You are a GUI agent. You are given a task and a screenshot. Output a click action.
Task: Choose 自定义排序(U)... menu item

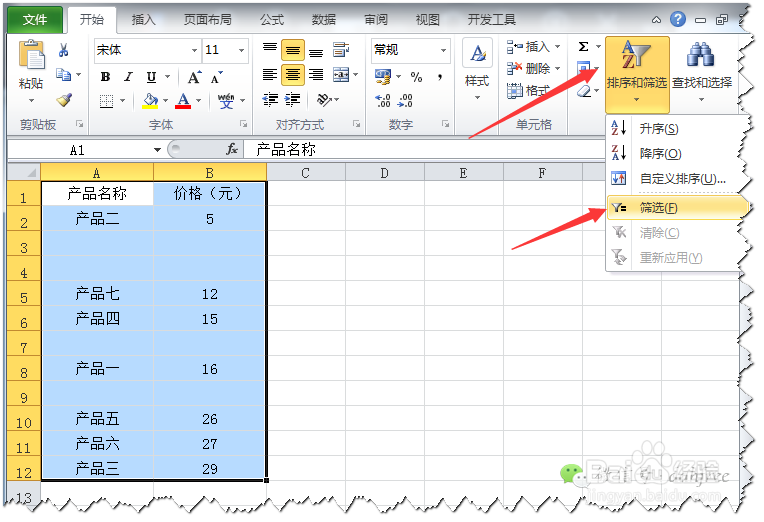pyautogui.click(x=674, y=178)
